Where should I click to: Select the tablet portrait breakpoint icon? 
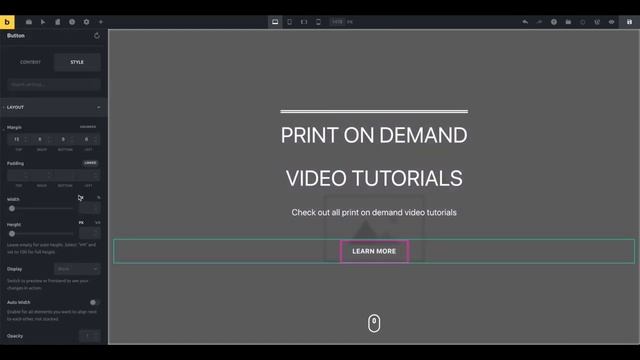pyautogui.click(x=289, y=22)
